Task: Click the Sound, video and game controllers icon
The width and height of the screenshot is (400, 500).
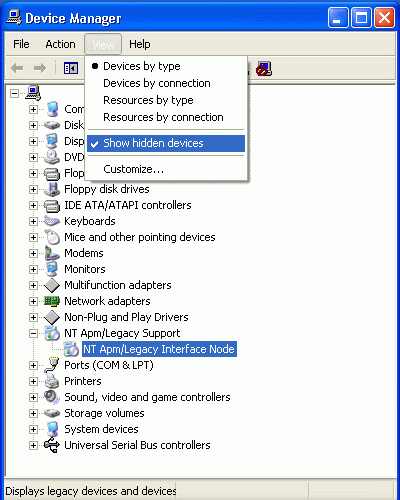Action: 52,397
